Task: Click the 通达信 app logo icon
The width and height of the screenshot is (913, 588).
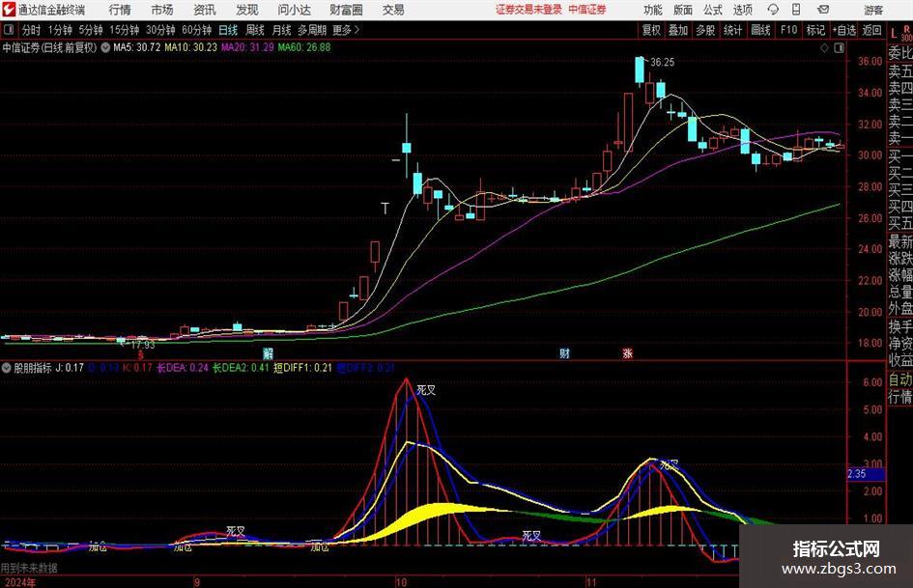Action: (x=10, y=10)
